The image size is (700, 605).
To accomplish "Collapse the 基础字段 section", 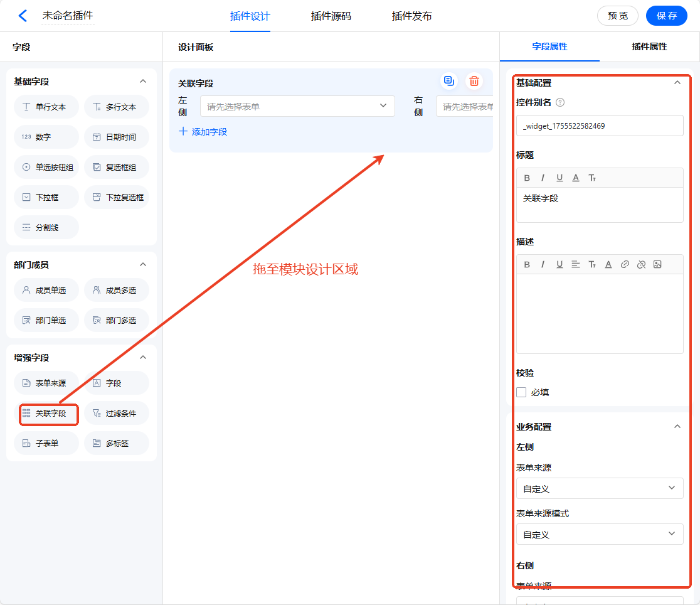I will point(142,82).
